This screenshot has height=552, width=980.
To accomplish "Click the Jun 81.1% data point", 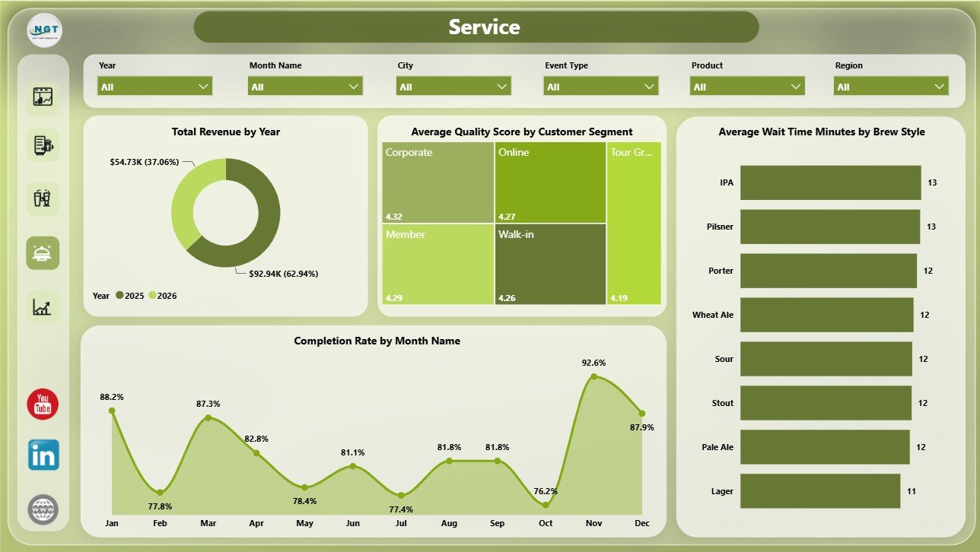I will pyautogui.click(x=353, y=466).
